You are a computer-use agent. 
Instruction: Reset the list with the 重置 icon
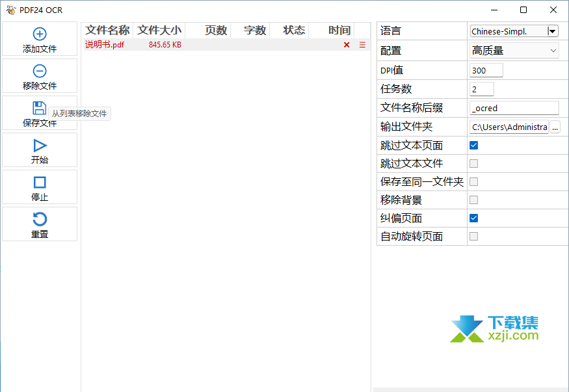40,219
